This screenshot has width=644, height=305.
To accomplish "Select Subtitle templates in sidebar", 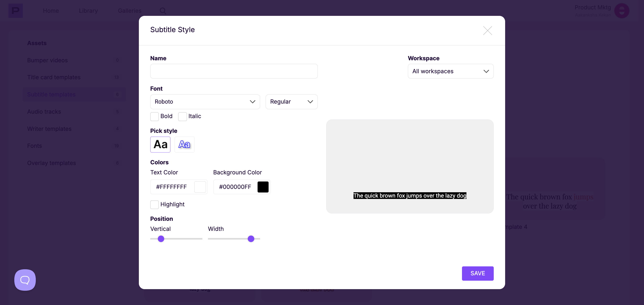I will pos(74,94).
